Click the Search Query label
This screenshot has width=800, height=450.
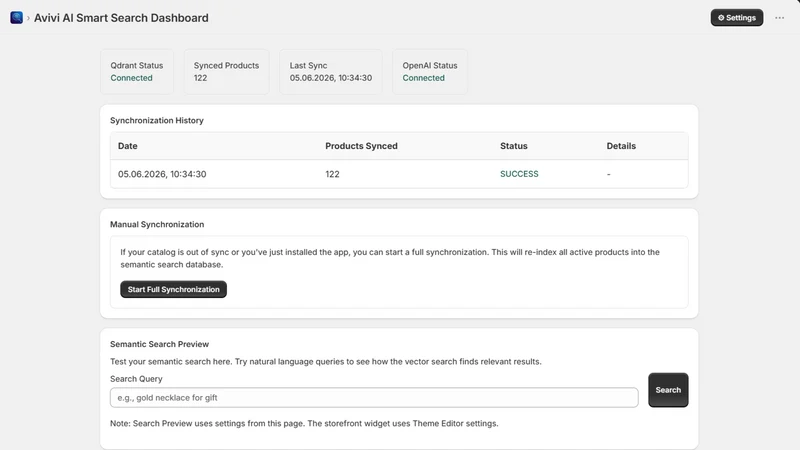(x=136, y=379)
